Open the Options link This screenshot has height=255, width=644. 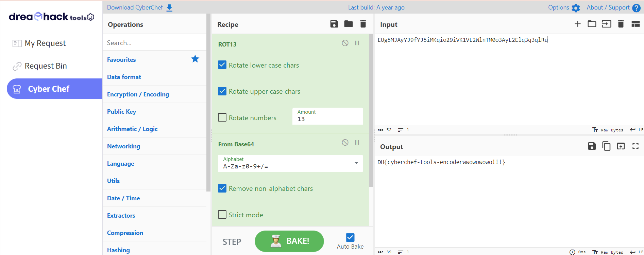pos(558,7)
